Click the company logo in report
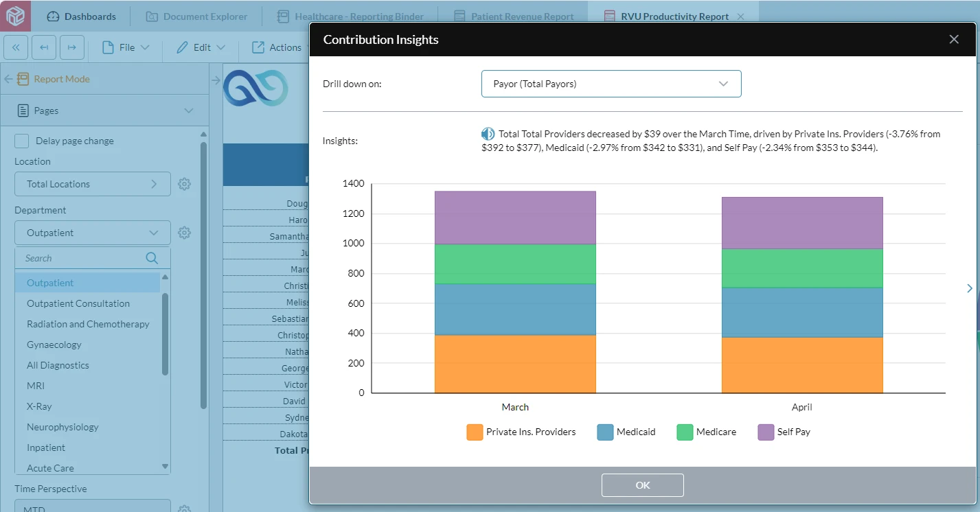Image resolution: width=980 pixels, height=512 pixels. tap(256, 88)
